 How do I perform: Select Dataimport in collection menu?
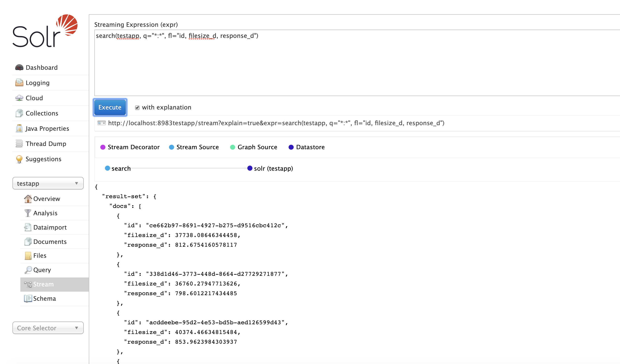point(50,227)
